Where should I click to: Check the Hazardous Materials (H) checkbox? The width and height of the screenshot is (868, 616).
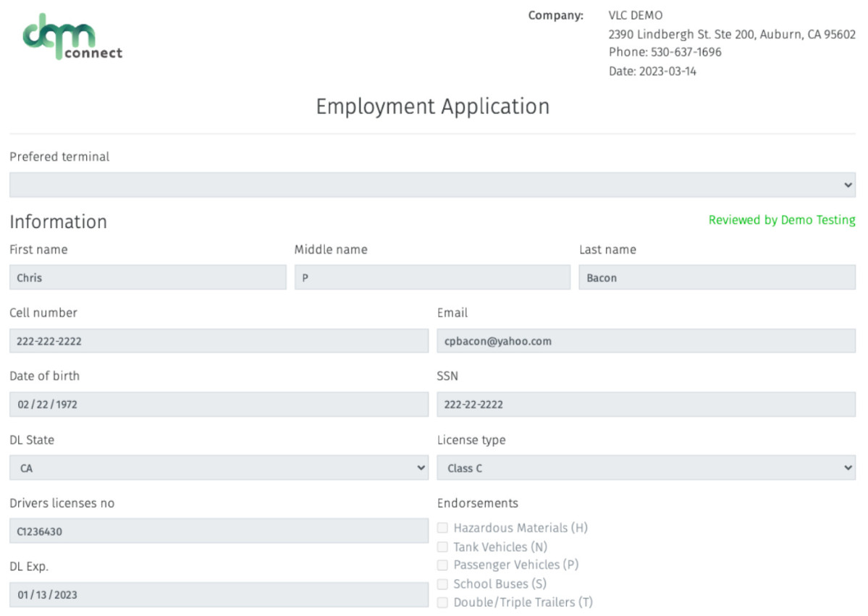coord(442,528)
